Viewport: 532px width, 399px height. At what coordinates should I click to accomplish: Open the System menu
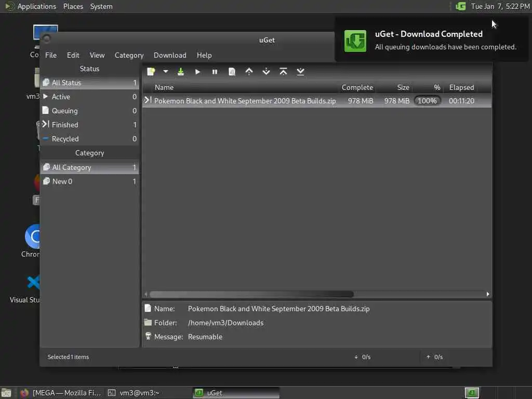(101, 6)
